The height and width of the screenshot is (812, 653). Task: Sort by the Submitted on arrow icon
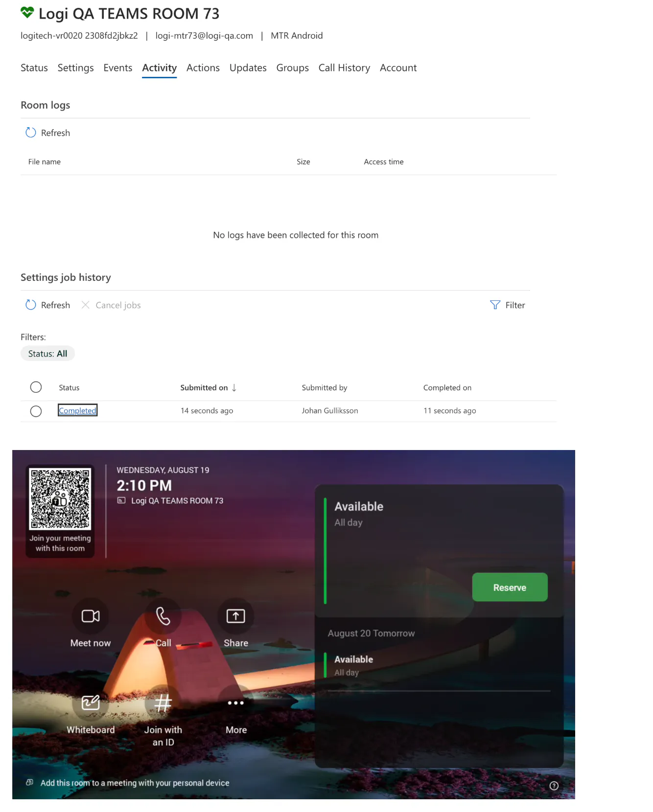(x=234, y=387)
